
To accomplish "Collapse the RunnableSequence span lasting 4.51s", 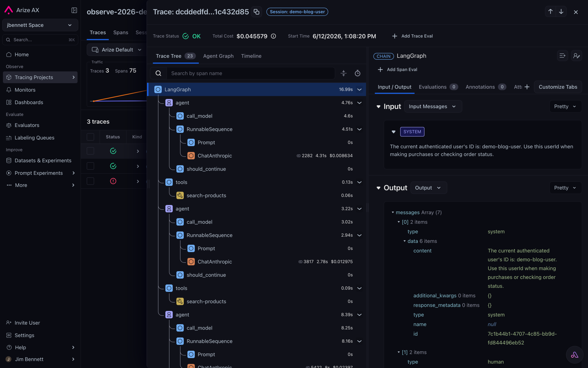I will [x=359, y=129].
